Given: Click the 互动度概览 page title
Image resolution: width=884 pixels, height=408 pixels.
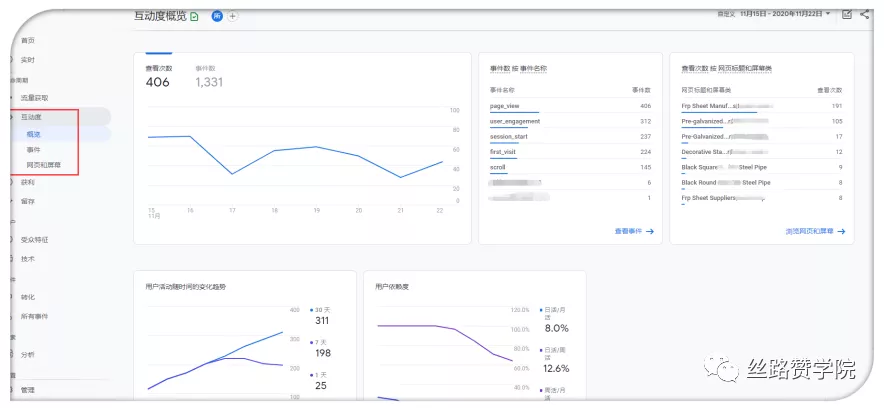Looking at the screenshot, I should (x=160, y=16).
